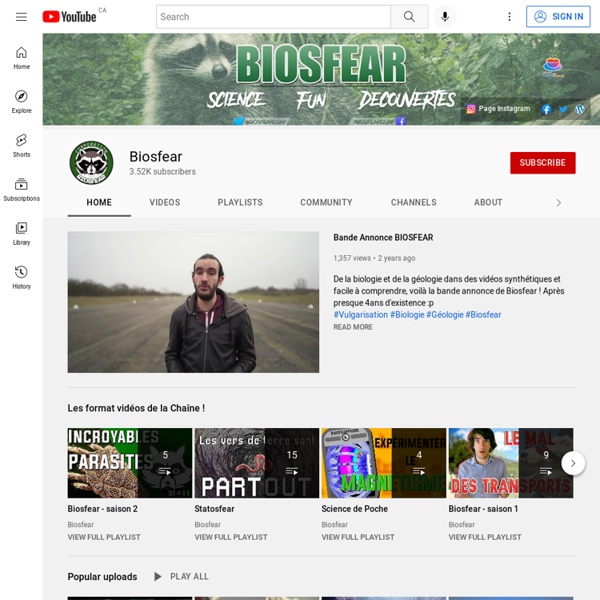Click the Sign In button
600x600 pixels.
coord(558,16)
